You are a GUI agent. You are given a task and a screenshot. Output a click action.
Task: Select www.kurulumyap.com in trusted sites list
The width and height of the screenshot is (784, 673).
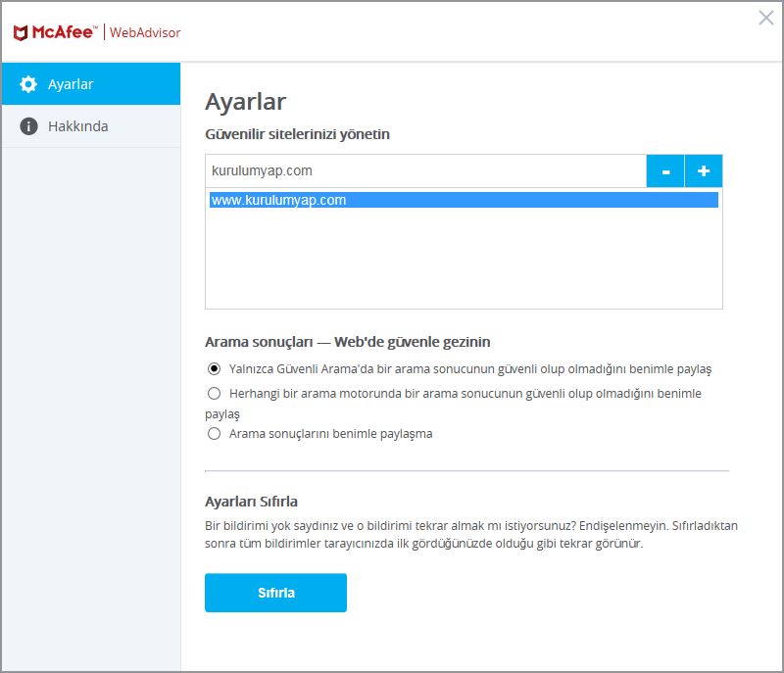464,200
